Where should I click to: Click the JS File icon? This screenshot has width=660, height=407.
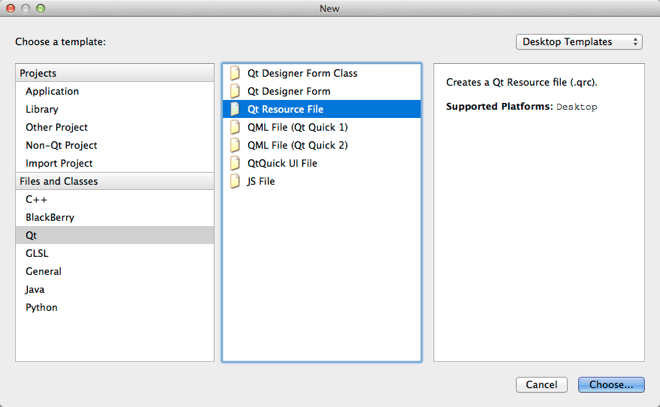(236, 181)
